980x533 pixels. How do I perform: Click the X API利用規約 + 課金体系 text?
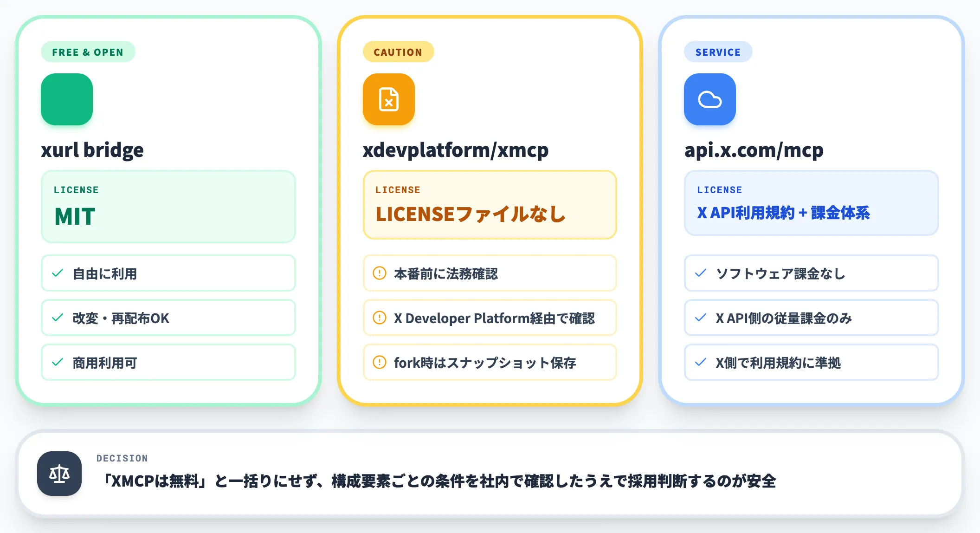coord(783,213)
